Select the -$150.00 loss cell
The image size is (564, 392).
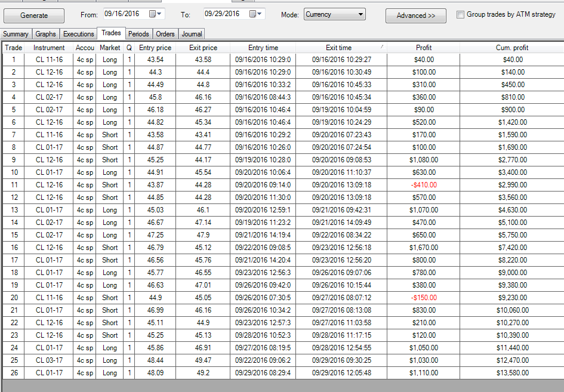coord(423,297)
